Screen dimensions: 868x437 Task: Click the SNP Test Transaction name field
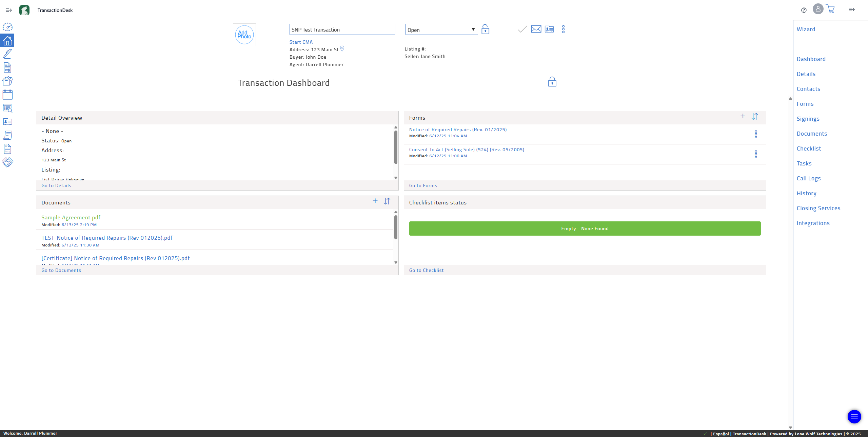[x=342, y=30]
